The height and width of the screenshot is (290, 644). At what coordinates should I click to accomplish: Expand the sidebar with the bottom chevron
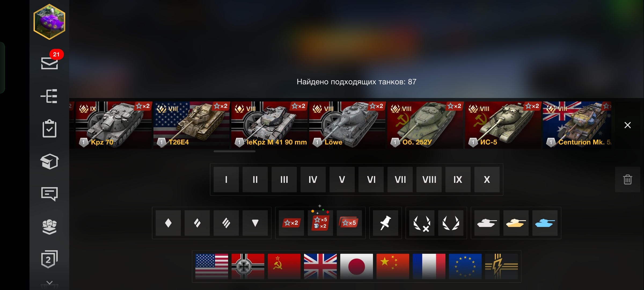[49, 283]
